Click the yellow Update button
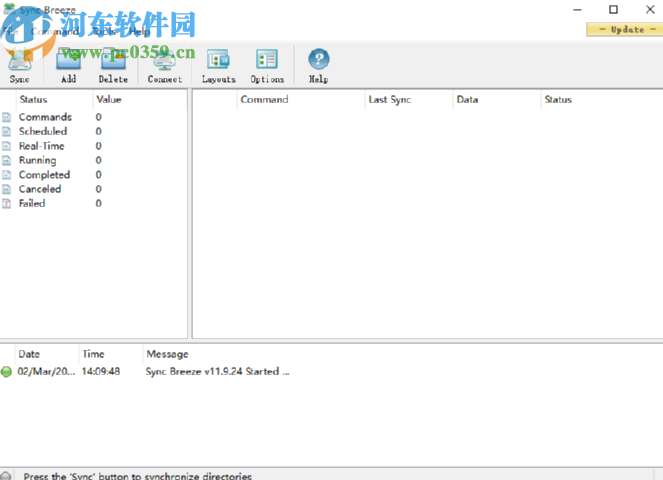663x480 pixels. (625, 30)
